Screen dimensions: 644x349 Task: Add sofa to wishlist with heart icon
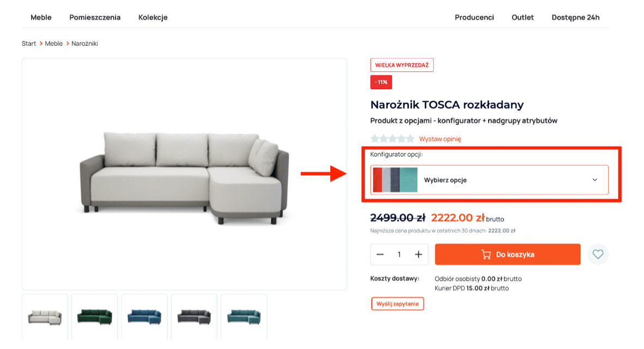pyautogui.click(x=598, y=254)
